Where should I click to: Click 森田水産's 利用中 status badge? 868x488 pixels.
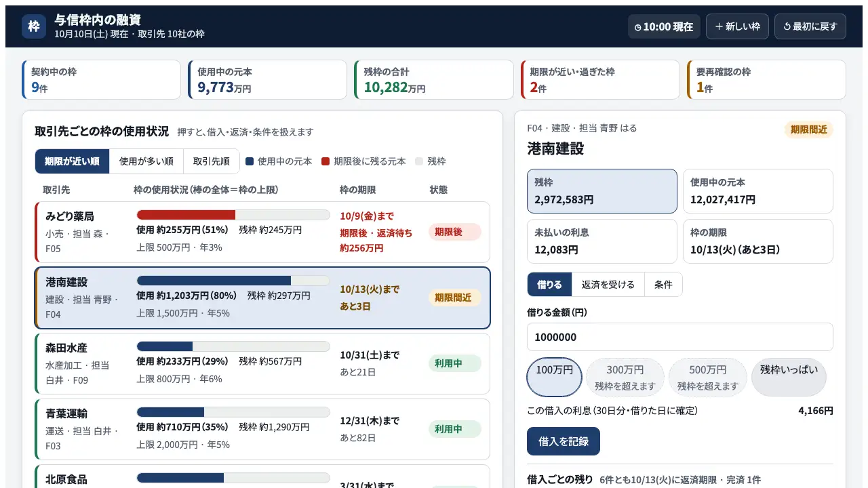tap(454, 363)
